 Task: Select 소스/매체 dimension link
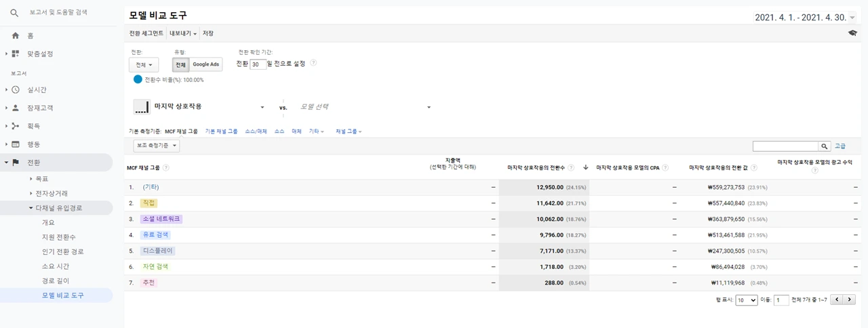click(x=256, y=131)
